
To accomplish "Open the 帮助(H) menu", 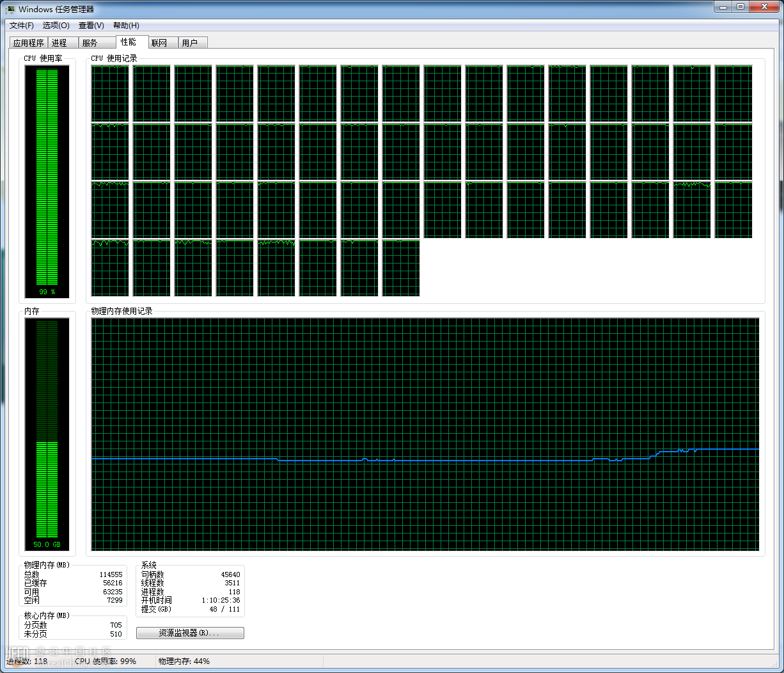I will point(126,26).
